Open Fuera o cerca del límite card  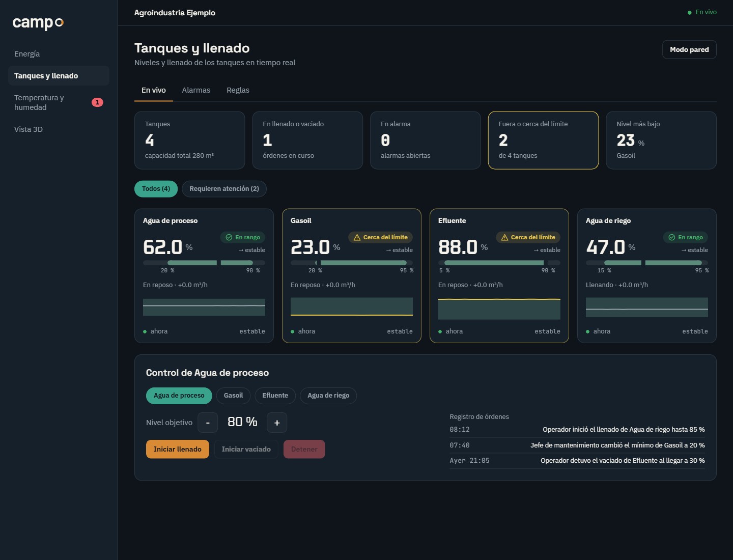coord(544,141)
